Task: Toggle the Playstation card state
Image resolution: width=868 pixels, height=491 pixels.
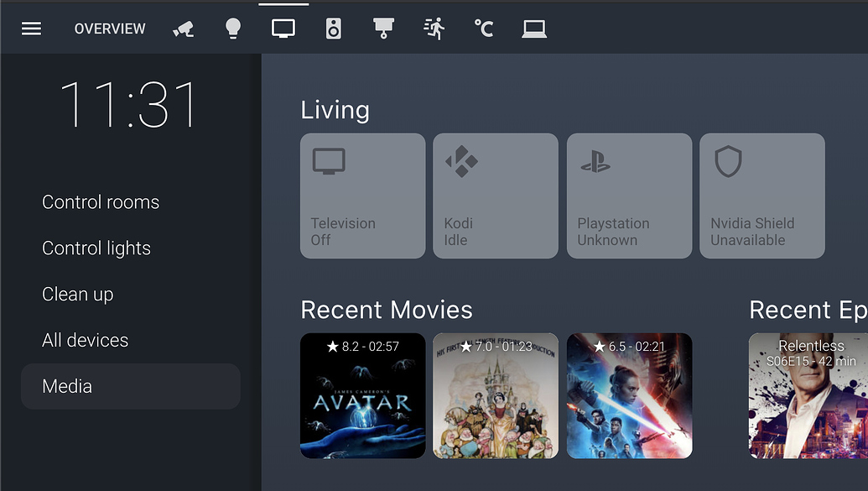Action: (x=629, y=195)
